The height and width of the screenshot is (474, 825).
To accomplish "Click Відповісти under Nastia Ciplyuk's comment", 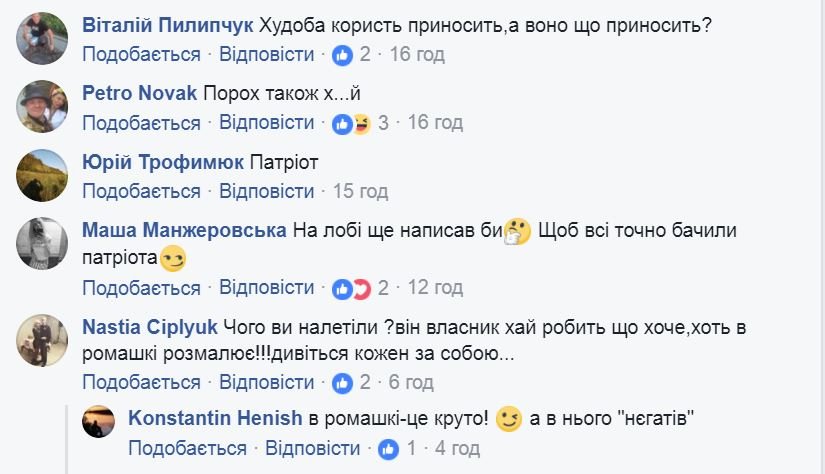I will pos(266,382).
